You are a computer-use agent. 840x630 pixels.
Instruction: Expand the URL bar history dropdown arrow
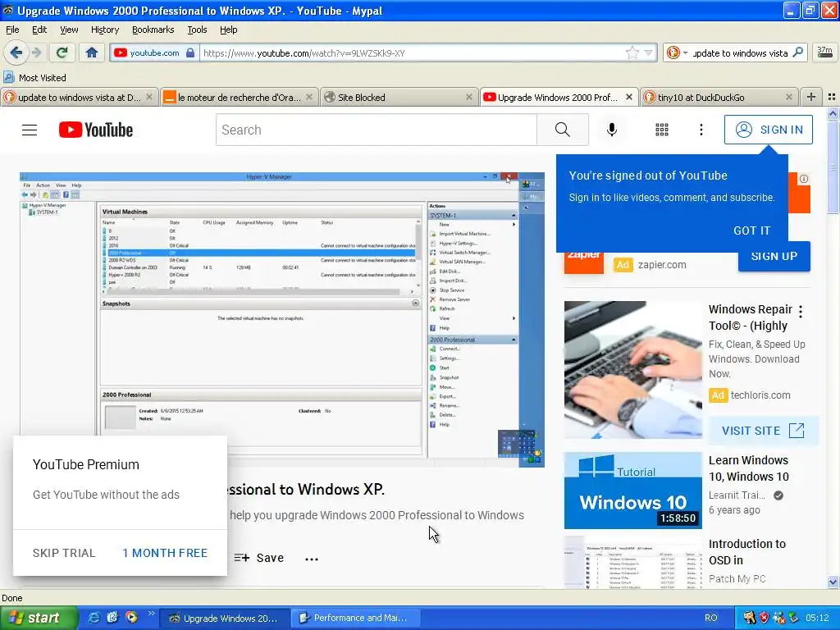(x=649, y=52)
